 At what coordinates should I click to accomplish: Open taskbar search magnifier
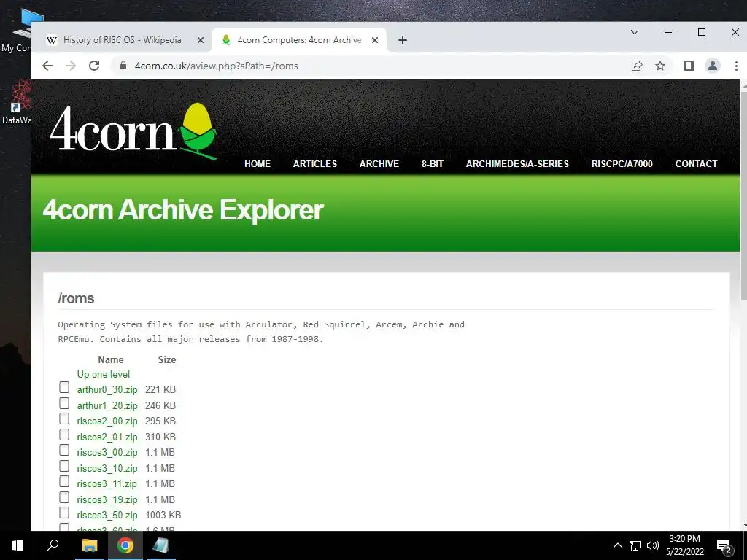(x=53, y=545)
